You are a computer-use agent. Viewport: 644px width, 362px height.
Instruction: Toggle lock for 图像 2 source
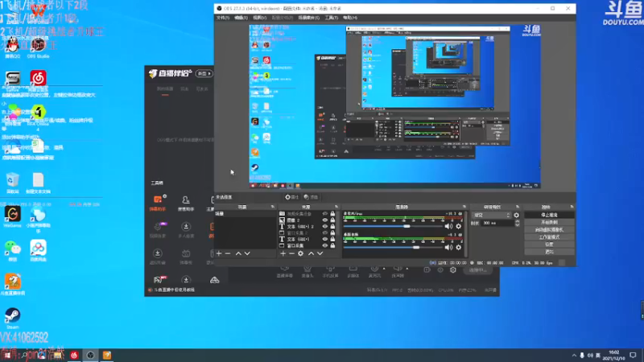(332, 220)
